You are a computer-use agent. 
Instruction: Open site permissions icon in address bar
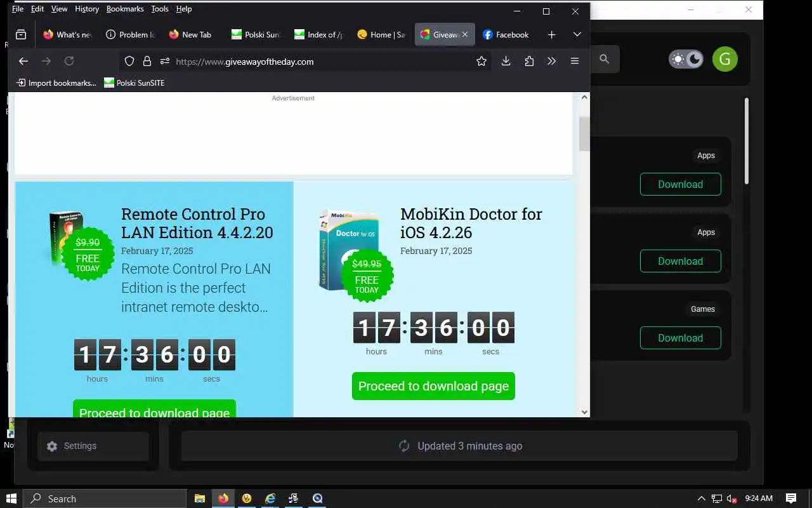pyautogui.click(x=165, y=61)
